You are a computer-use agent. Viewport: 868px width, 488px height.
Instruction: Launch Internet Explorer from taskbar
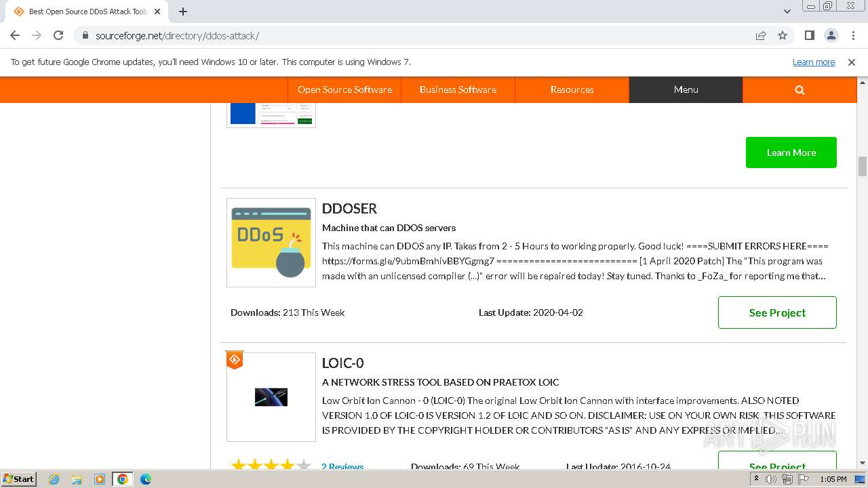tap(54, 479)
